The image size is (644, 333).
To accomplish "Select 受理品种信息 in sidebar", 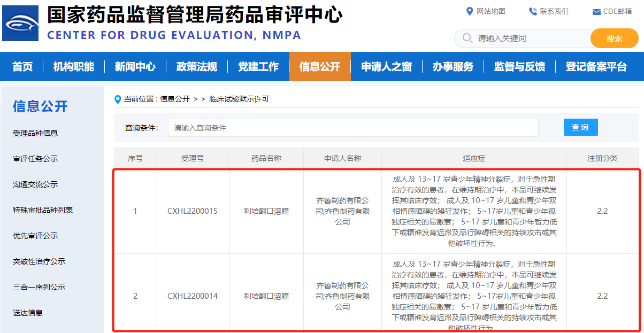I will point(35,133).
